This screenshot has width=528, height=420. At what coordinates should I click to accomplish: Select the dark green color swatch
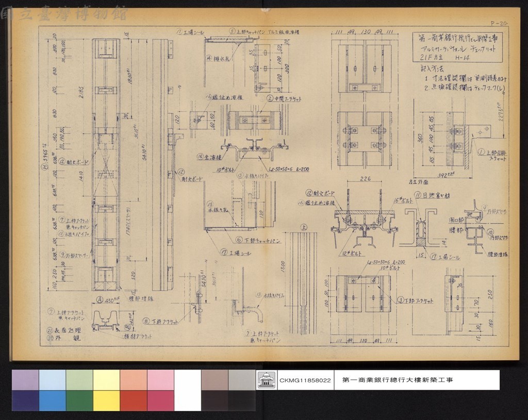click(x=79, y=400)
